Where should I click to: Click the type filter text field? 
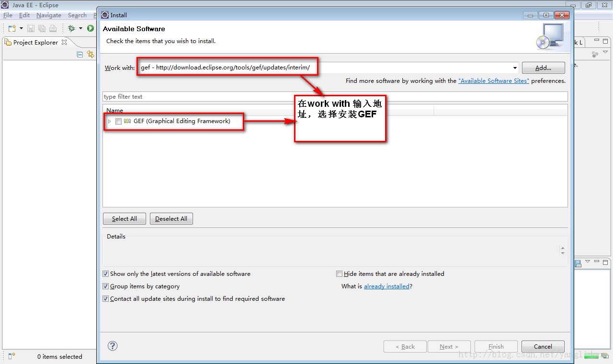335,96
